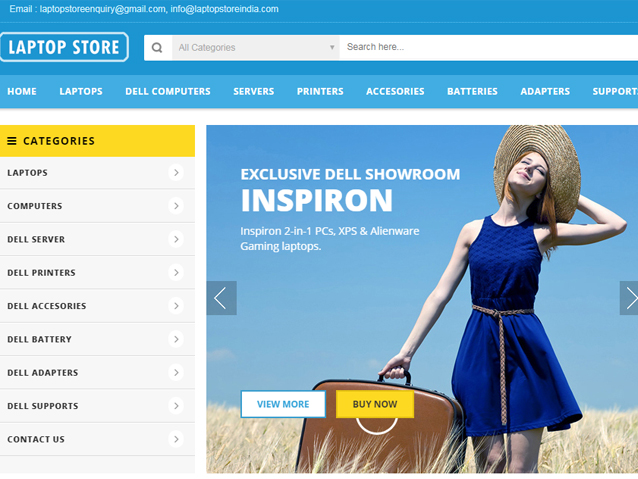Click the info@laptopstoreindia.com email address
Screen dimensions: 638x479
225,9
